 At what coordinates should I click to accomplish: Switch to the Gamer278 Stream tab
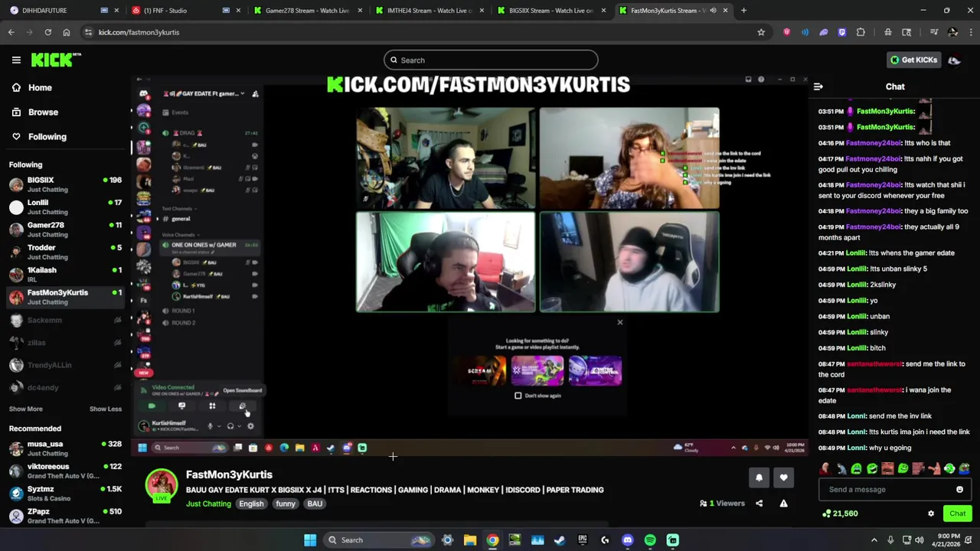(x=307, y=11)
